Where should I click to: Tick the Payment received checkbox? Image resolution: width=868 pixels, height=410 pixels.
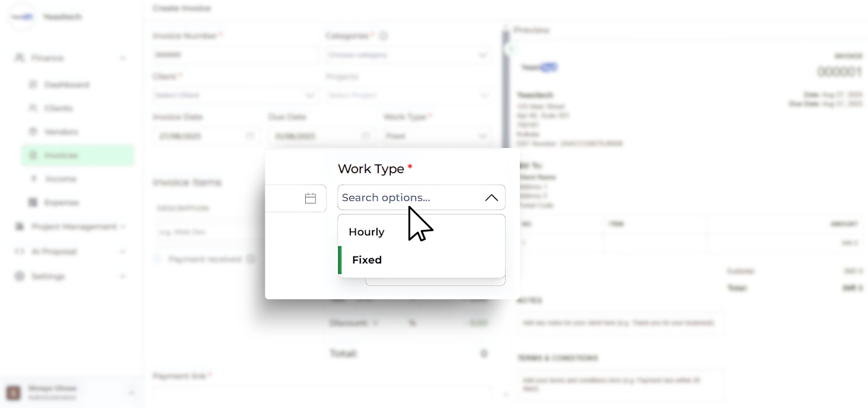pos(158,259)
